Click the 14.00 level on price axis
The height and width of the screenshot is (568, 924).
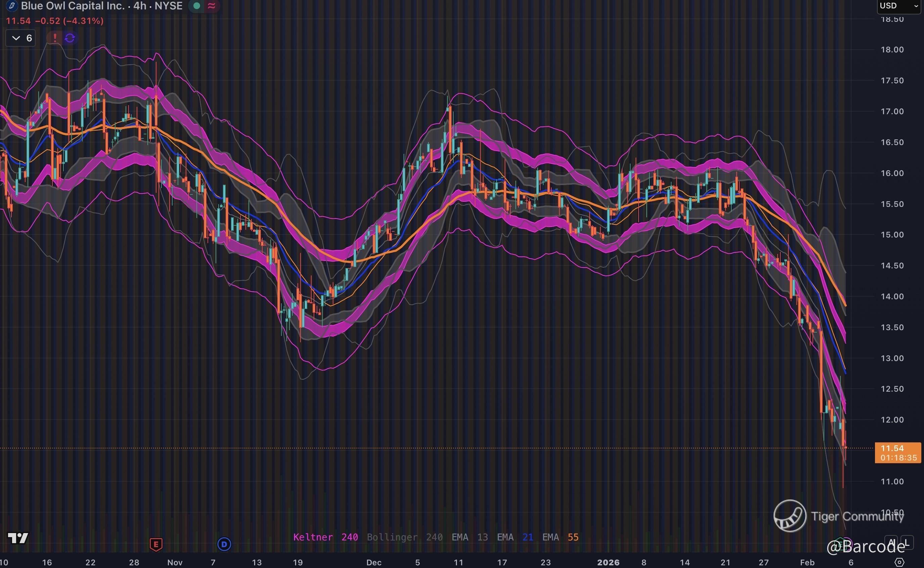click(892, 296)
